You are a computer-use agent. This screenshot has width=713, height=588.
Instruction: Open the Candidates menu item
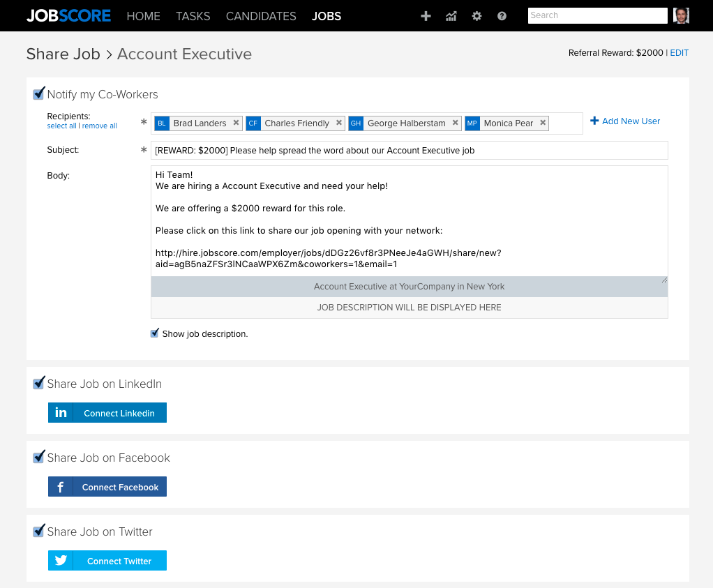click(x=261, y=16)
